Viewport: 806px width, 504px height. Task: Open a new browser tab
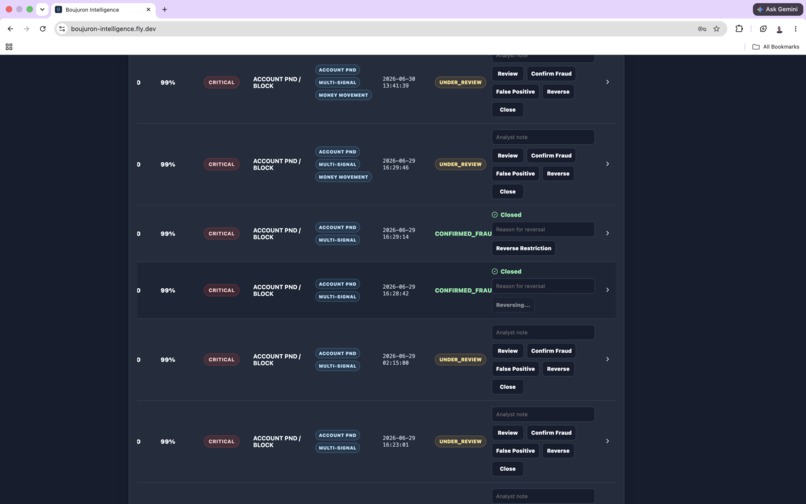pos(164,9)
